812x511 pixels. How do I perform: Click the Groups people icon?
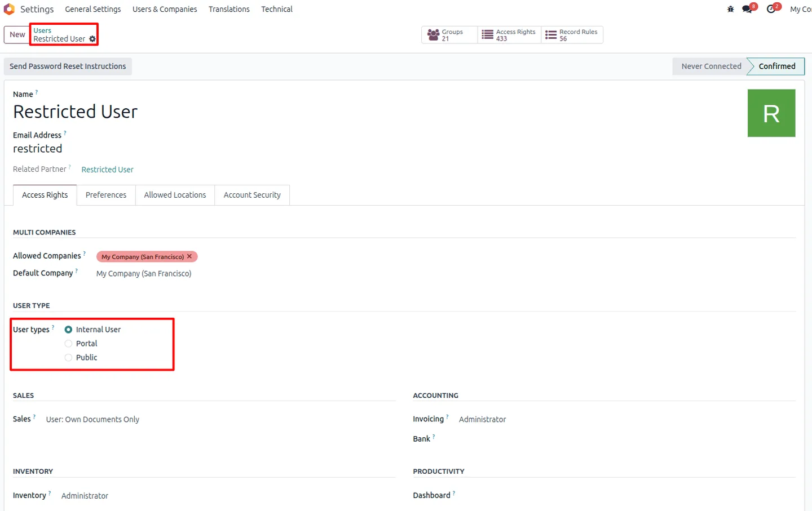tap(433, 35)
